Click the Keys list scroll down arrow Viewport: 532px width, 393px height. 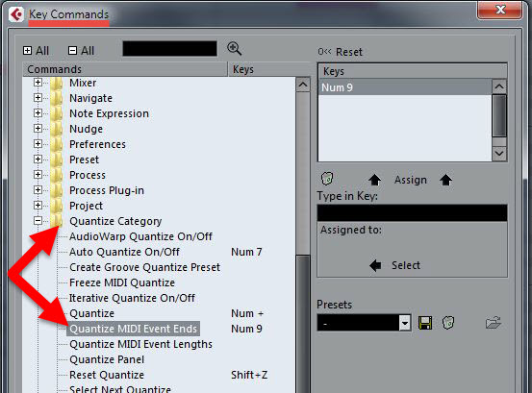pyautogui.click(x=499, y=153)
